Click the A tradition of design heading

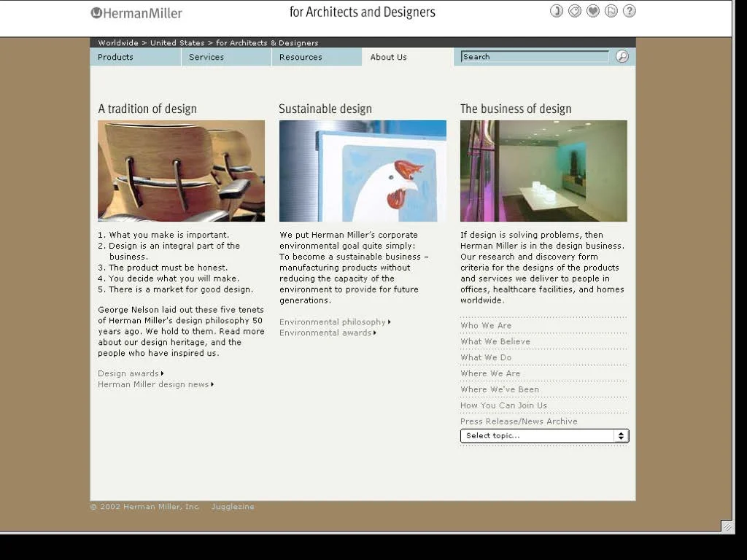(147, 109)
